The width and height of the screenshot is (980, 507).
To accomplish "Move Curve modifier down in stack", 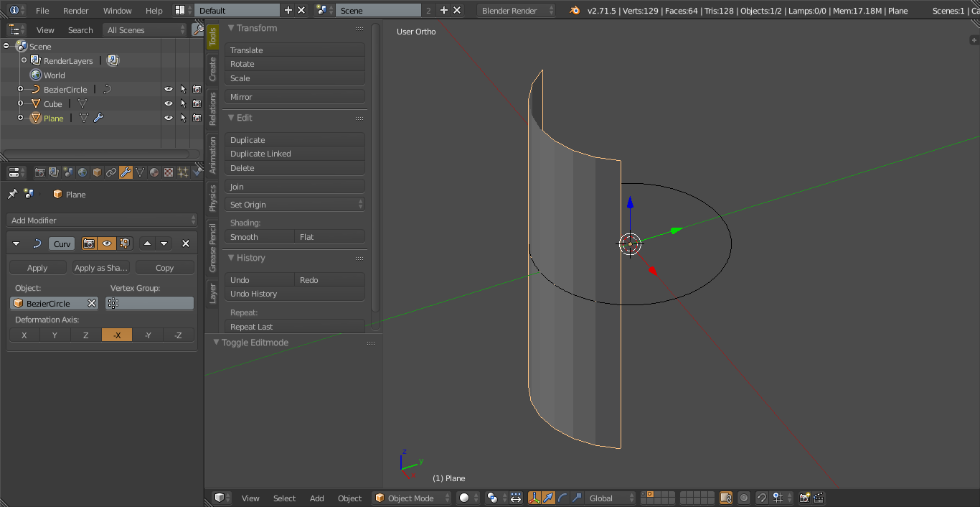I will pyautogui.click(x=164, y=243).
